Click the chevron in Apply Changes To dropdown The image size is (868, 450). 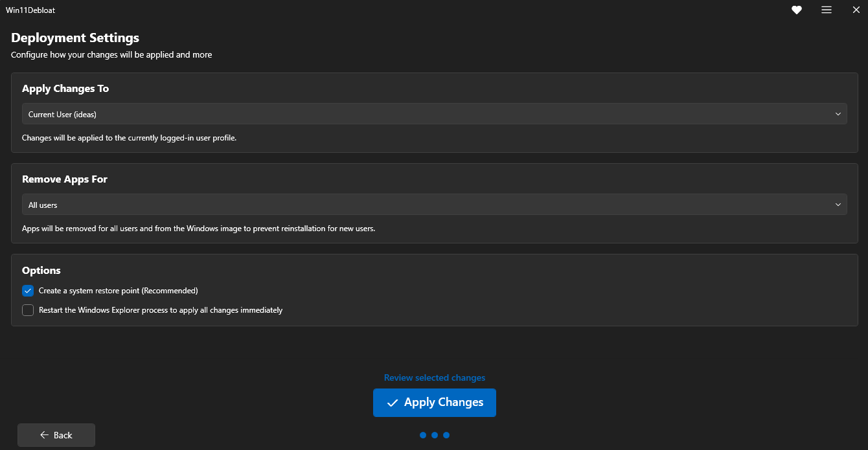[838, 114]
